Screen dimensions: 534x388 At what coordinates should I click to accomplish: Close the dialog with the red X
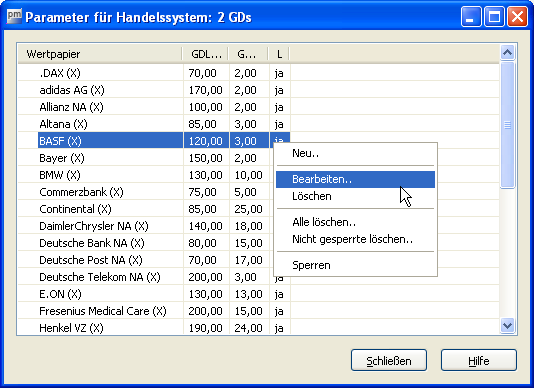[x=517, y=16]
